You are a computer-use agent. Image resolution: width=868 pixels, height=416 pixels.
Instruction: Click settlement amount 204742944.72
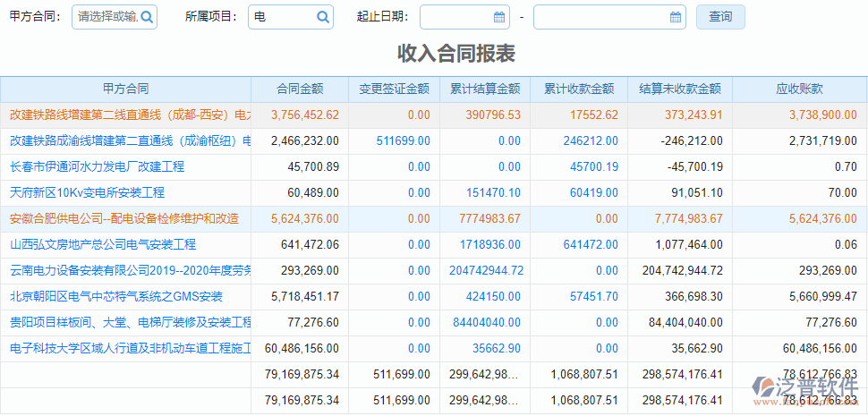[x=487, y=270]
